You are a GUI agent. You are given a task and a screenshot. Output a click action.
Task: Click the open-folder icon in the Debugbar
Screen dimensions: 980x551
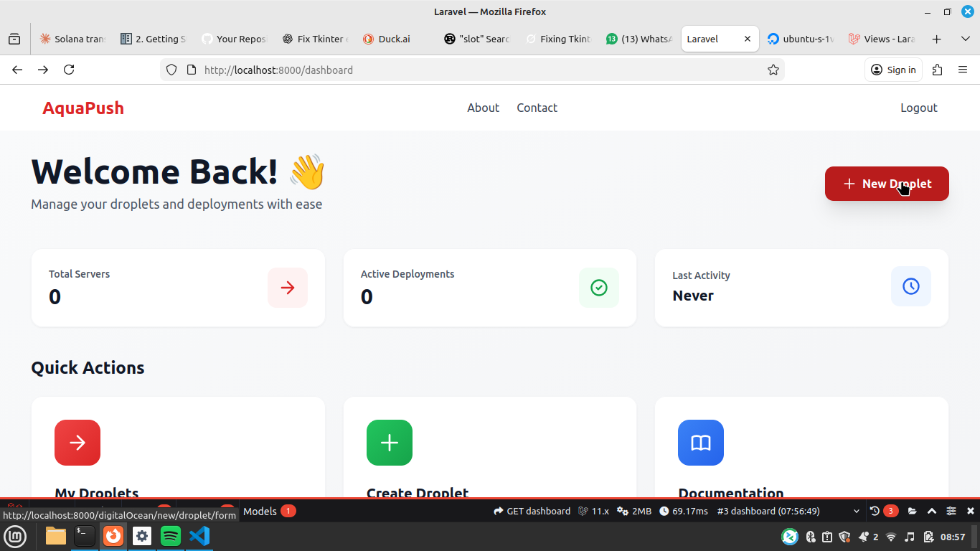[912, 511]
